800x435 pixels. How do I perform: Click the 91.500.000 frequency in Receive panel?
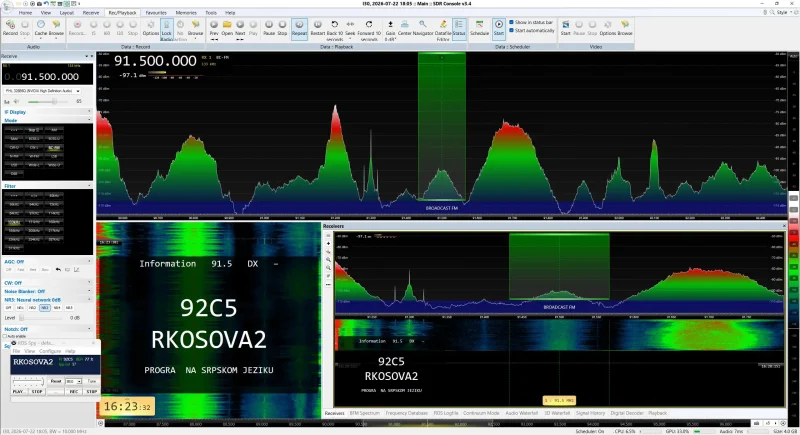click(x=50, y=77)
